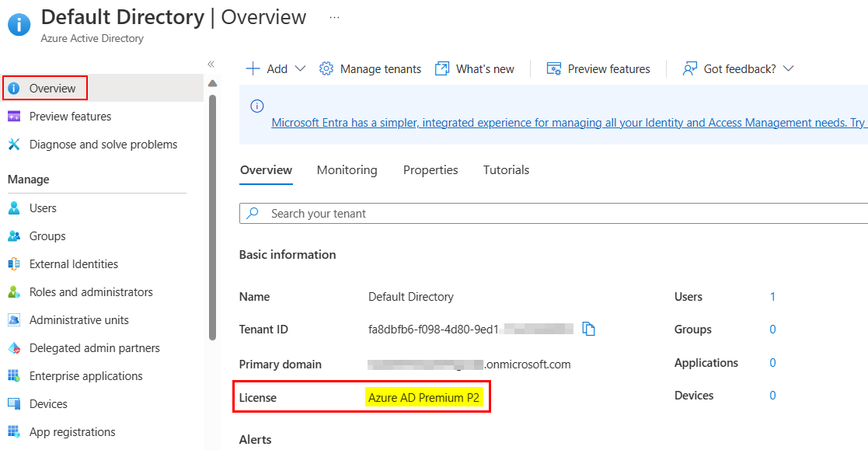Click the Basic information heading

[x=288, y=255]
